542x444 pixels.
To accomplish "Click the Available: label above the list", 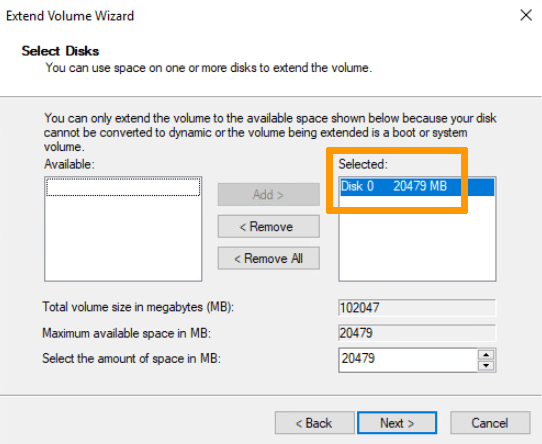I will (x=69, y=164).
